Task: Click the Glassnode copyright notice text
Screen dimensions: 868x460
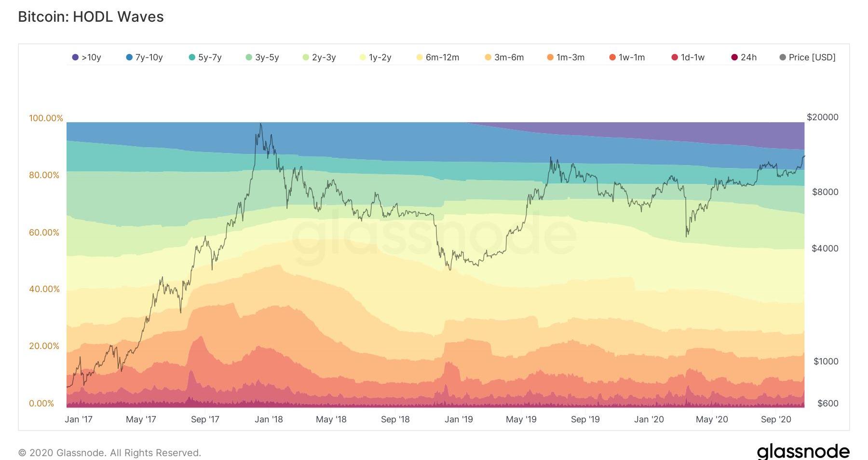Action: (109, 453)
